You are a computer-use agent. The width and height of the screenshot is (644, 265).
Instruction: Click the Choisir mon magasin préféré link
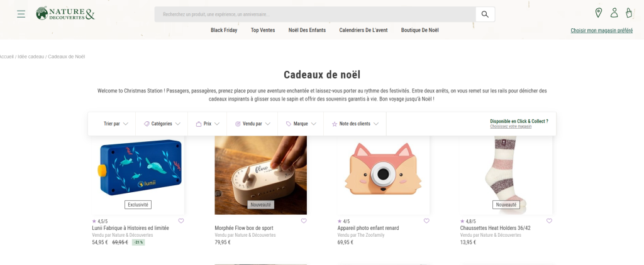[602, 30]
